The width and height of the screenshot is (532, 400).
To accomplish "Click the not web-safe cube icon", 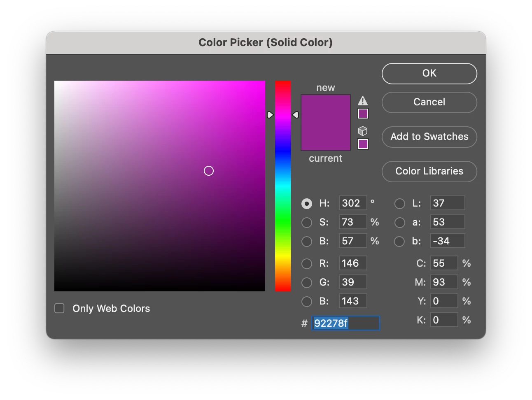I will pyautogui.click(x=363, y=131).
